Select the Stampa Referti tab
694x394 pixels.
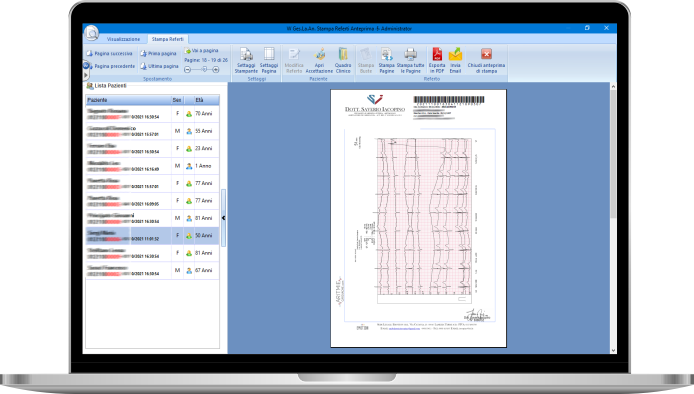coord(167,39)
